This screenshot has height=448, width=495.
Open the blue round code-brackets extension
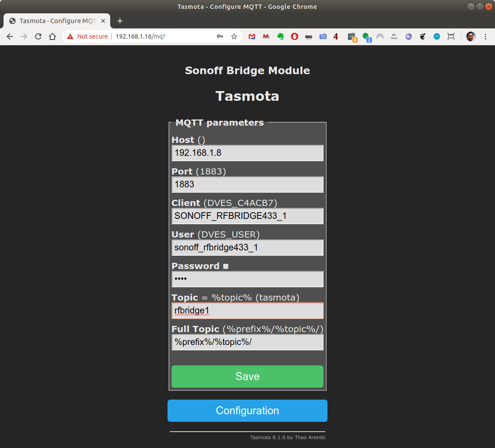point(437,36)
